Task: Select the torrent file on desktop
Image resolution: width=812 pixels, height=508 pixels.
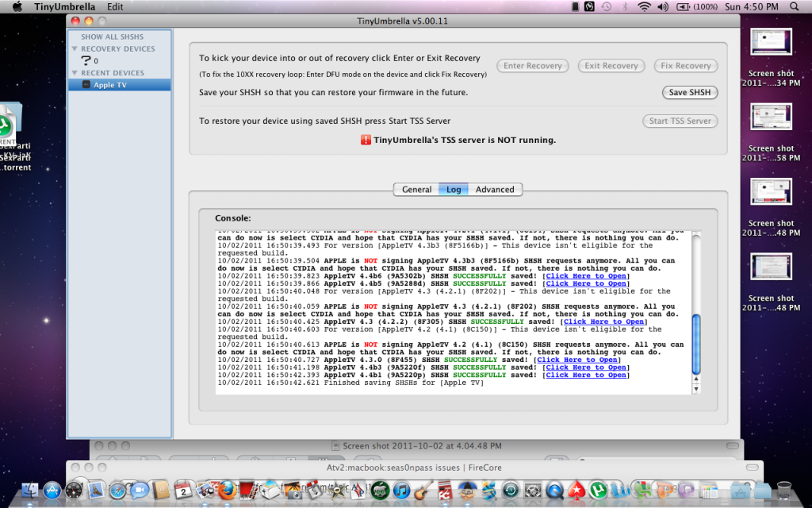Action: click(11, 137)
